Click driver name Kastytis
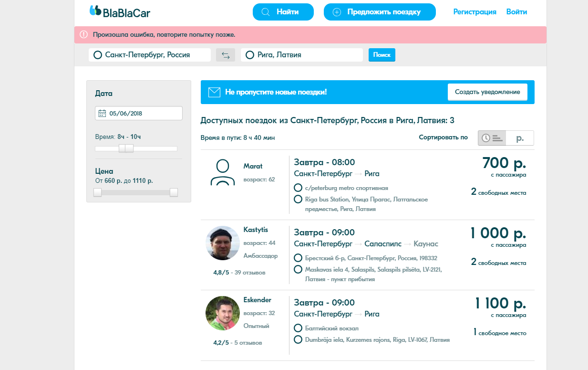 (256, 230)
